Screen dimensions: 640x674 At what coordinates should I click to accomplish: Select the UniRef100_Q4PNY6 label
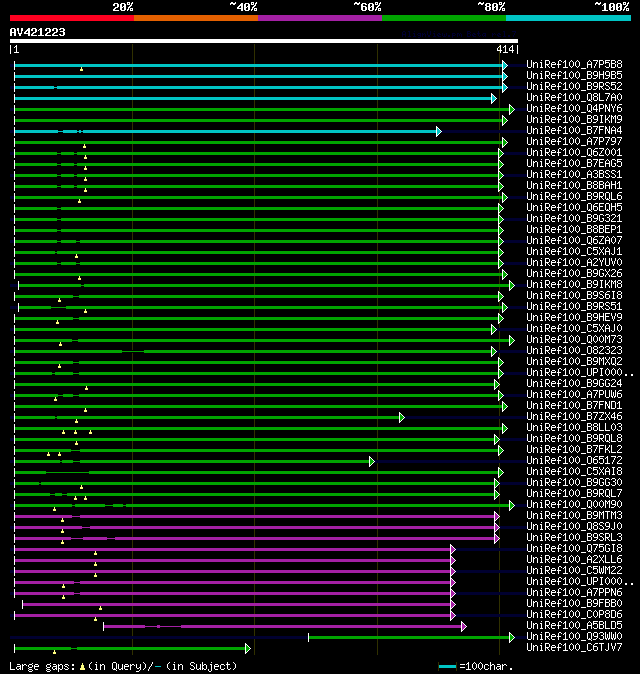click(x=574, y=109)
